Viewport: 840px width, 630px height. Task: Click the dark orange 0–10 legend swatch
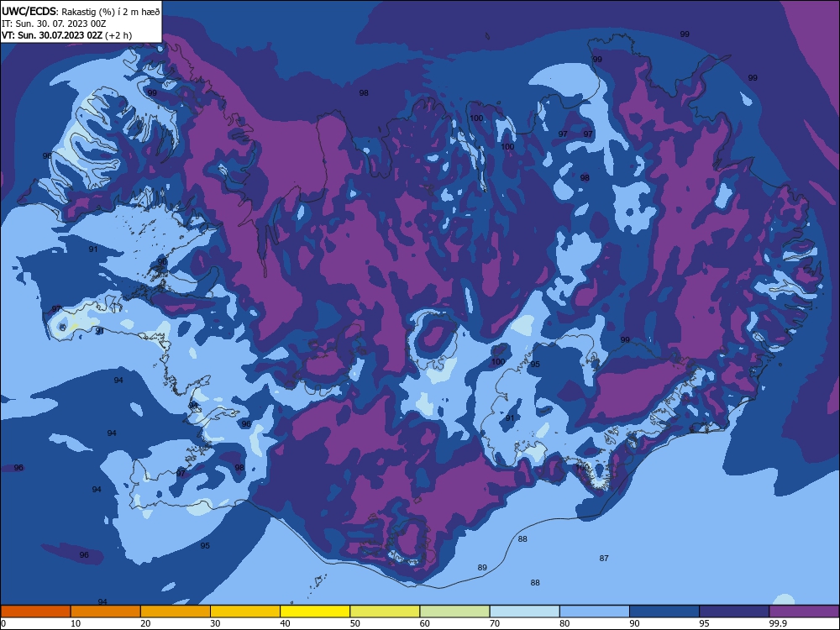(35, 612)
